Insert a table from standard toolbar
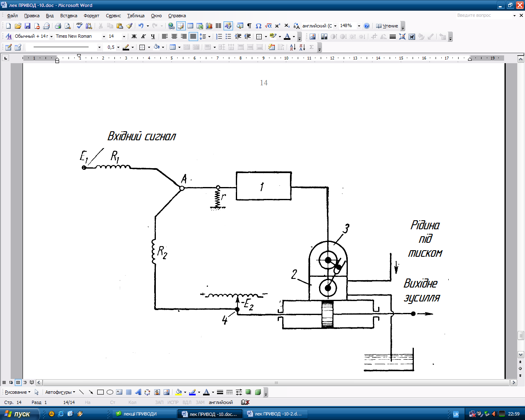 (190, 26)
